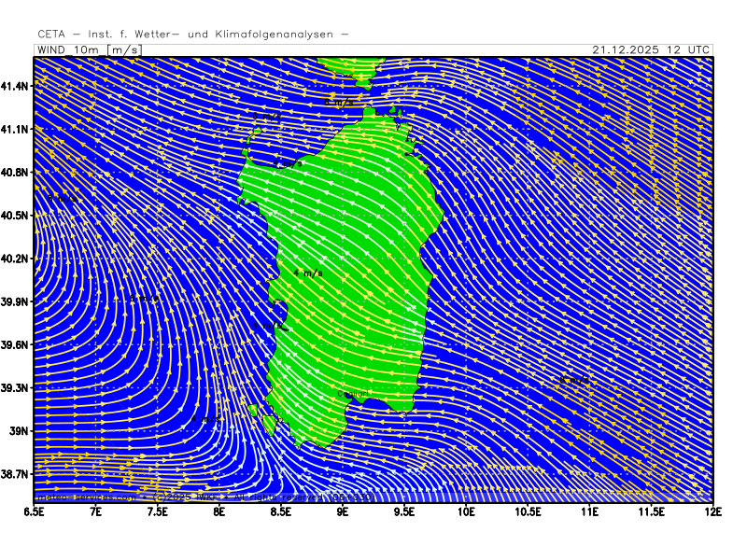Click the 6.5E longitude axis label
This screenshot has height=560, width=747.
coord(35,511)
